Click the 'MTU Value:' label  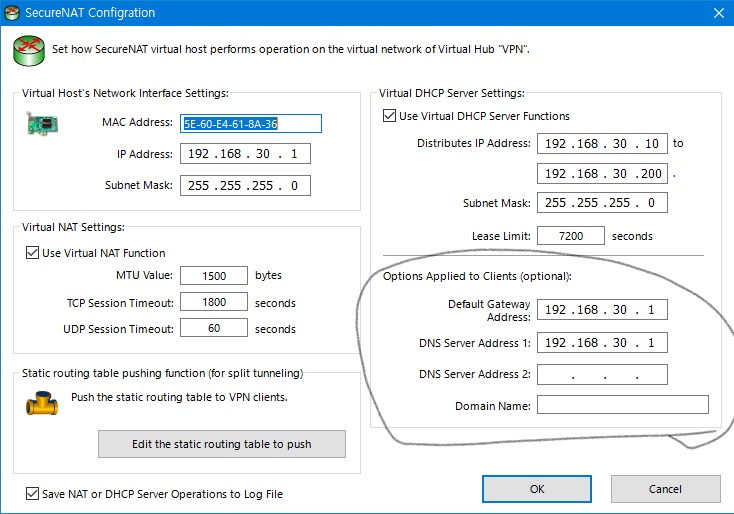coord(144,275)
